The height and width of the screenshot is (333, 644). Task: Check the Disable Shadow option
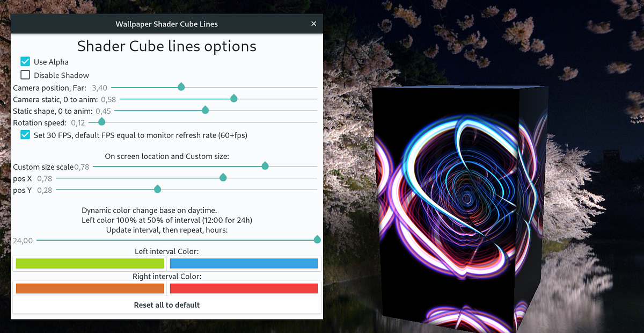click(25, 75)
